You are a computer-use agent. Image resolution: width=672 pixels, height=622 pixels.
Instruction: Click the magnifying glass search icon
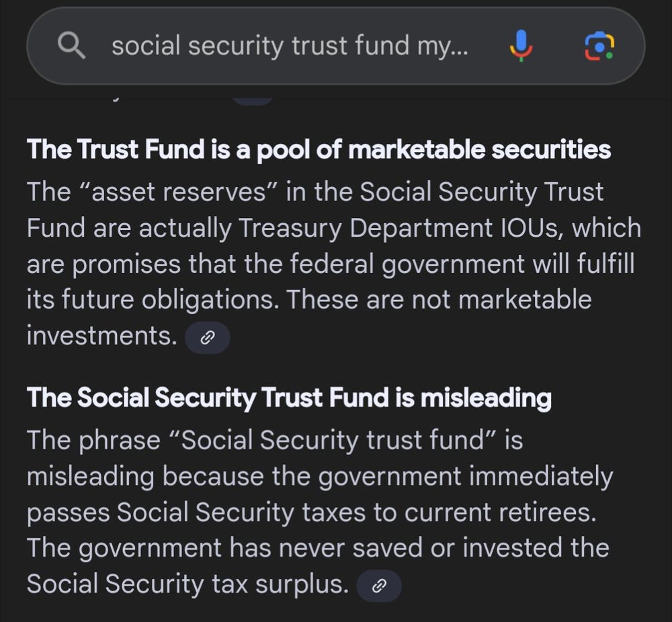point(71,46)
